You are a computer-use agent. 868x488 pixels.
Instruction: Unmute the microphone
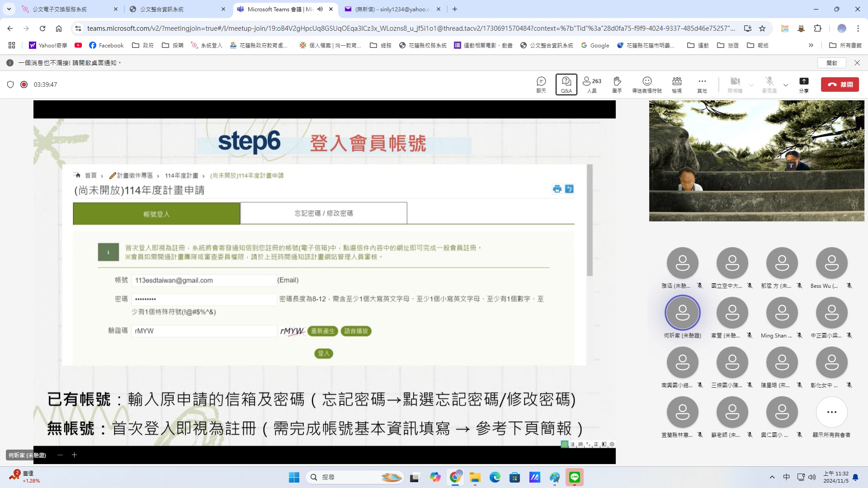click(x=769, y=84)
